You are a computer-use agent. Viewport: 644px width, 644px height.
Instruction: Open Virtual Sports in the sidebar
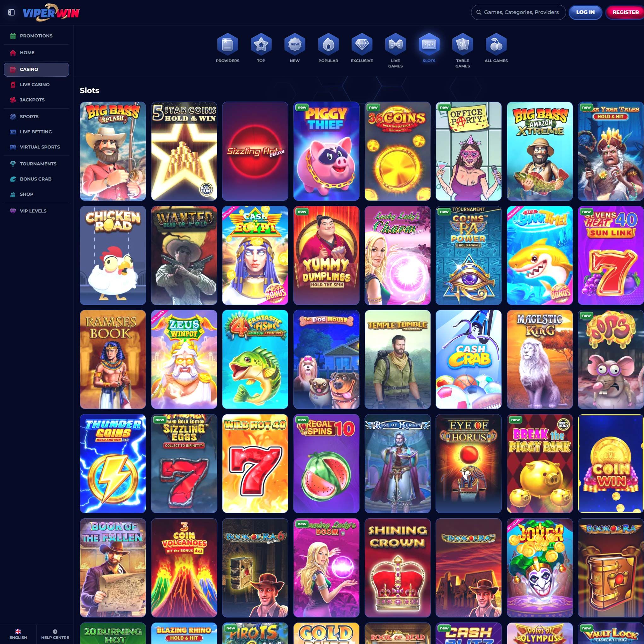coord(36,147)
